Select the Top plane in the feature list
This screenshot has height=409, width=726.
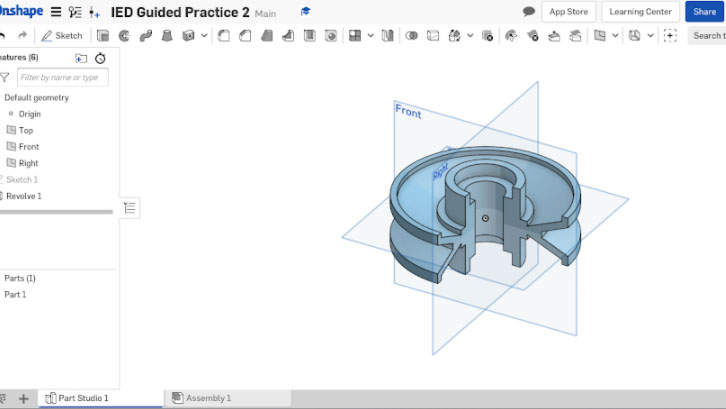[26, 131]
